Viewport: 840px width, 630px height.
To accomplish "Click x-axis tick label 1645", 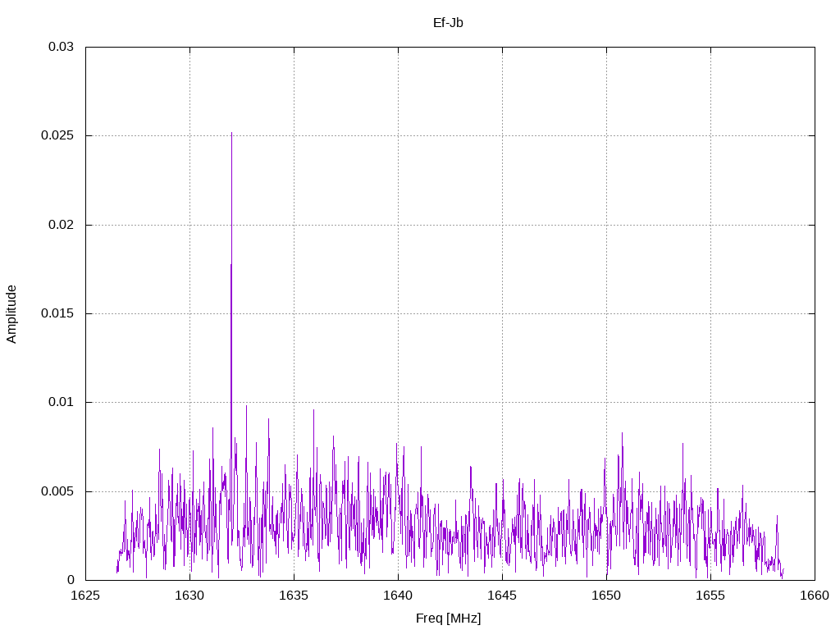I will 503,596.
